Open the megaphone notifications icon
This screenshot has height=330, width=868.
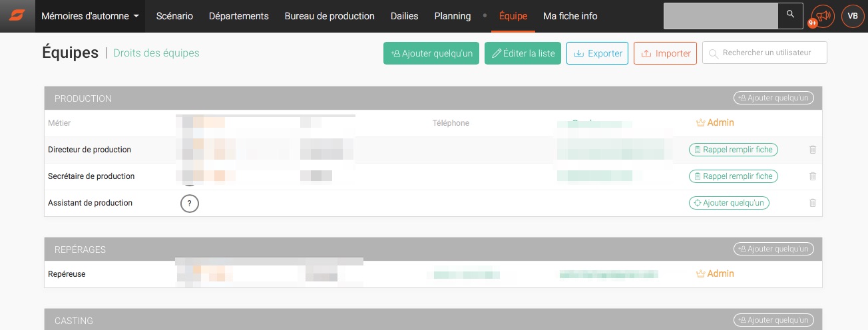point(823,16)
